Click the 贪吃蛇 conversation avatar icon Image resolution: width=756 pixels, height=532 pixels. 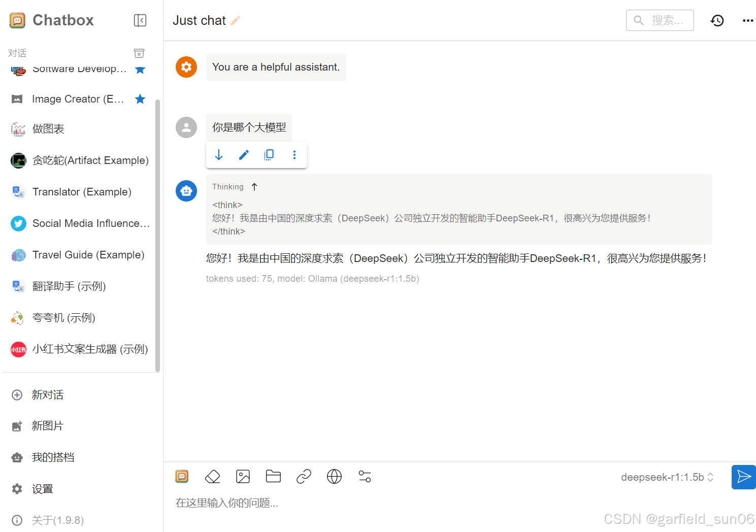18,160
